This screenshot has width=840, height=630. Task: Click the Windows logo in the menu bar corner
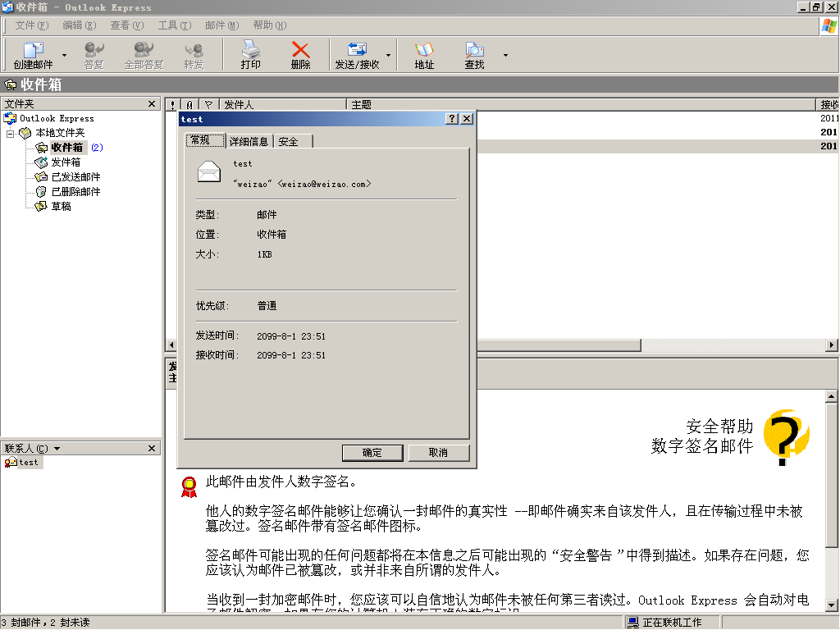point(829,25)
